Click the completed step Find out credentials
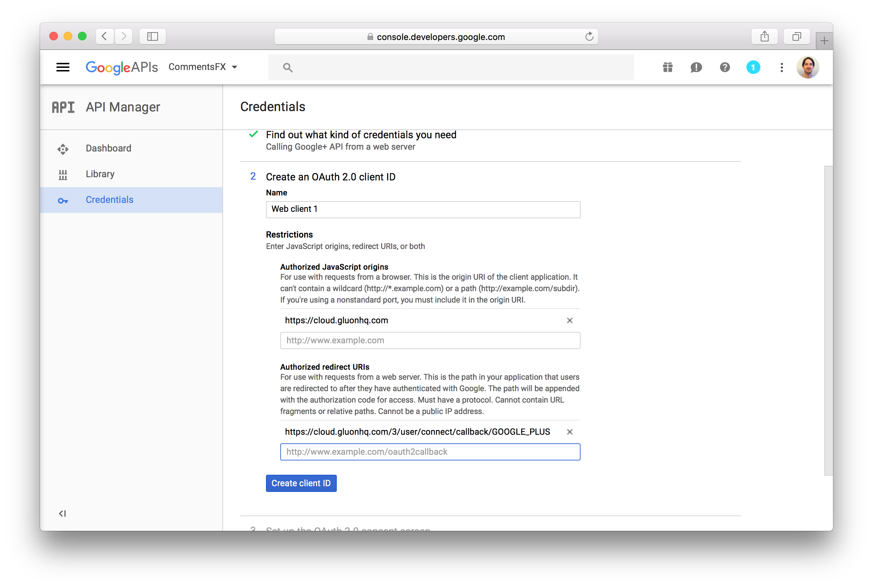This screenshot has height=588, width=873. tap(361, 135)
